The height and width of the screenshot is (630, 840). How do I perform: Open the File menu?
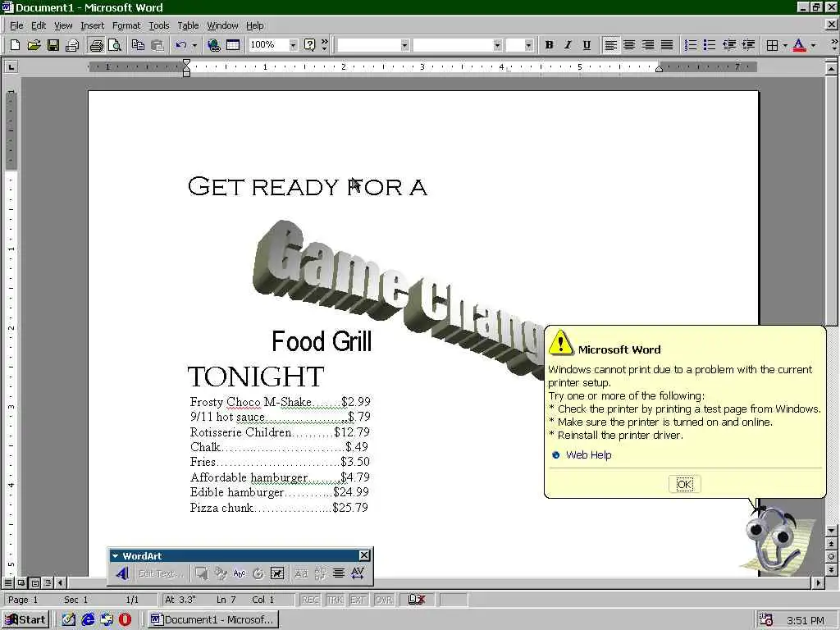(16, 25)
